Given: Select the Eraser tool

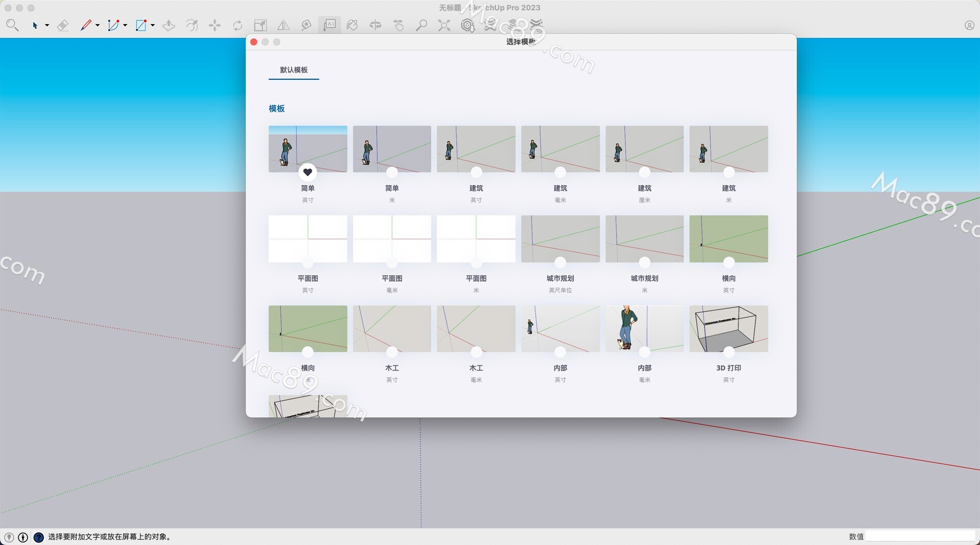Looking at the screenshot, I should tap(62, 25).
